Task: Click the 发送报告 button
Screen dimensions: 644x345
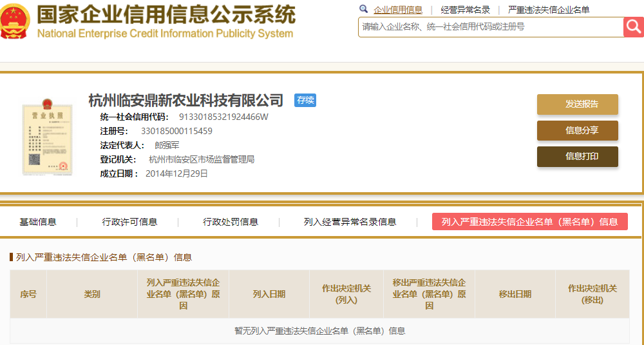Action: [x=578, y=104]
